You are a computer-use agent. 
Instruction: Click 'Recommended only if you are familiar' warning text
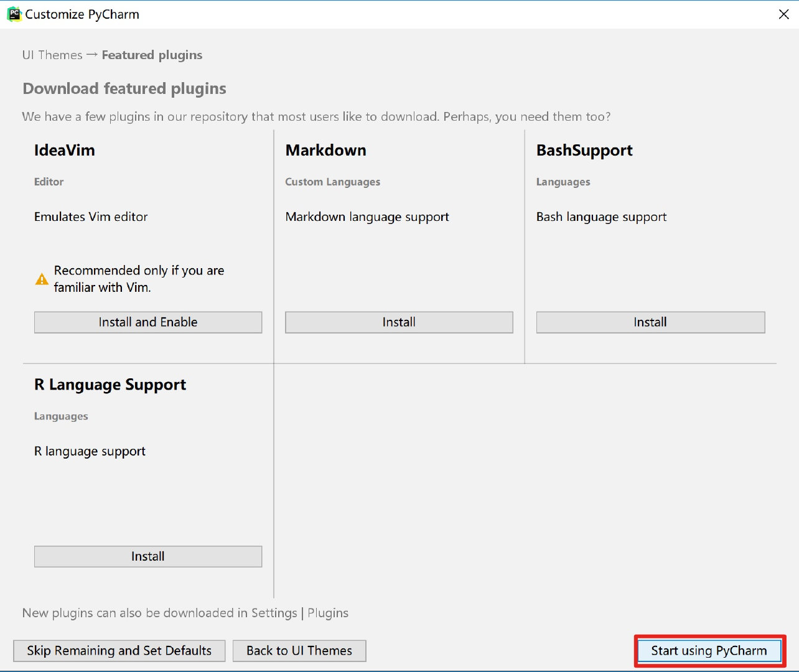139,279
